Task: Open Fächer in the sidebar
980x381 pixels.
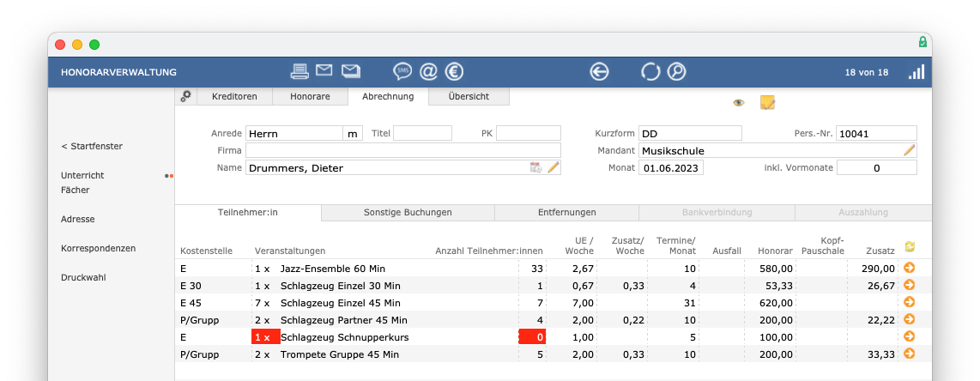Action: (75, 190)
